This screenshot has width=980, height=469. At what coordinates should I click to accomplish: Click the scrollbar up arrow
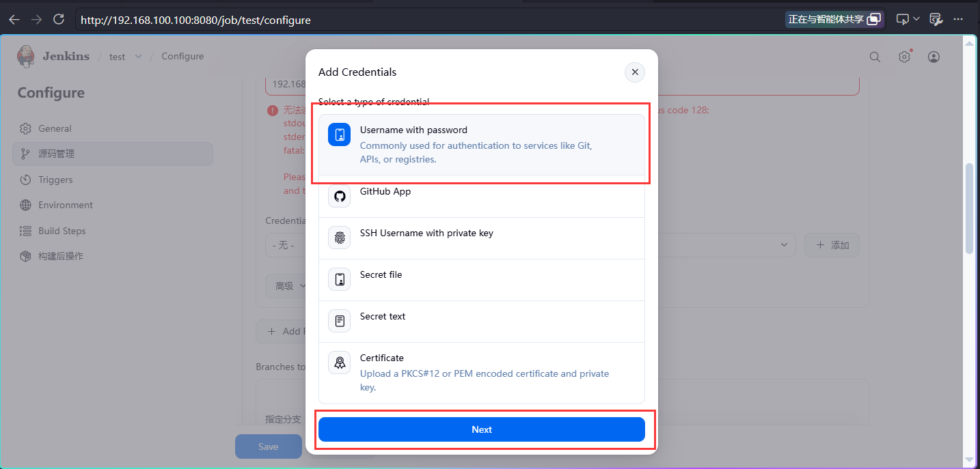pyautogui.click(x=969, y=42)
